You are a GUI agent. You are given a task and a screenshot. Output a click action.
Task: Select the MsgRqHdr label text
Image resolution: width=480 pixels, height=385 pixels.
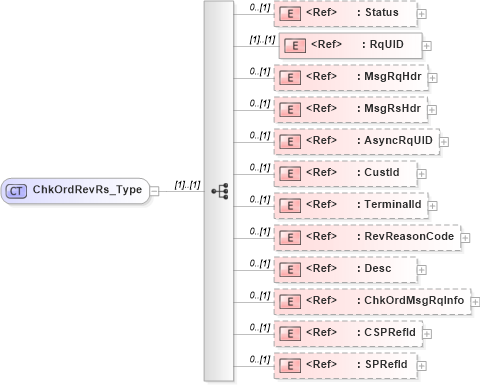pos(393,76)
